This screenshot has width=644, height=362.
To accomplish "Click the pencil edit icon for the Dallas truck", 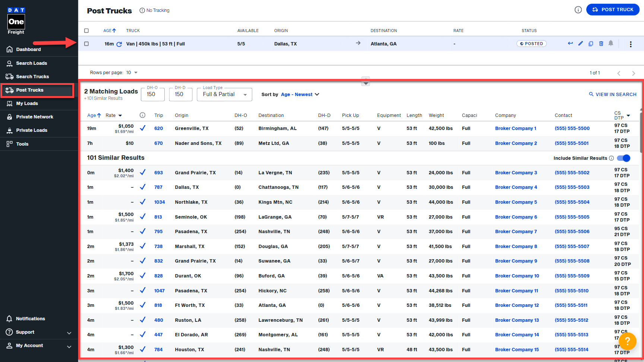I will click(x=580, y=44).
